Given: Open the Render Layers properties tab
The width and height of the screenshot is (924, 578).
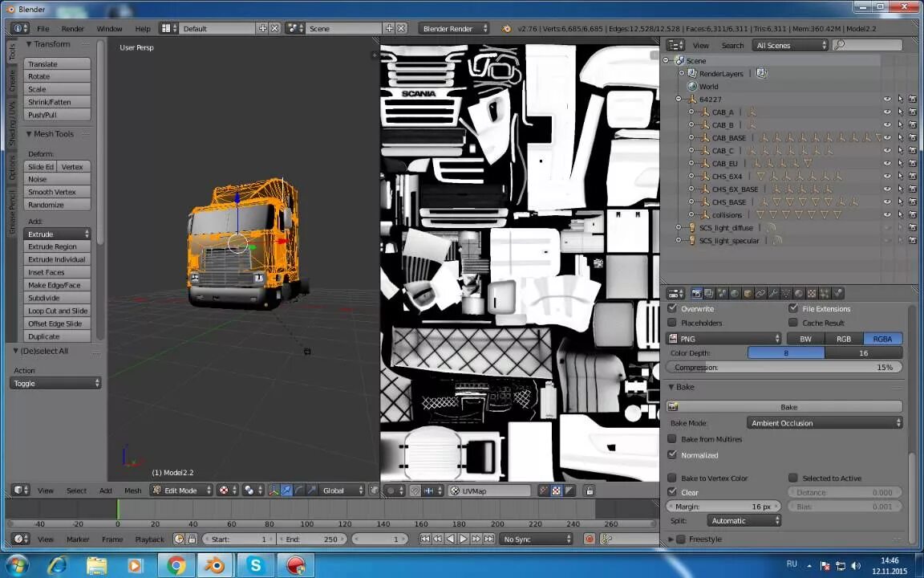Looking at the screenshot, I should [709, 293].
